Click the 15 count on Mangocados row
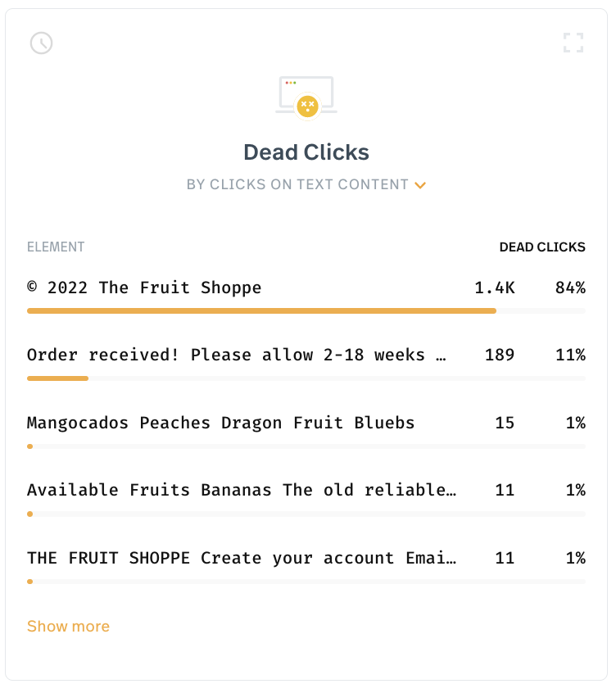 pos(505,423)
